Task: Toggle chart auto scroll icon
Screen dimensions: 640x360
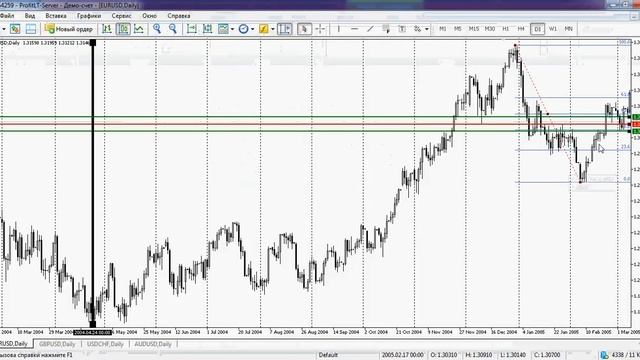Action: [191, 29]
